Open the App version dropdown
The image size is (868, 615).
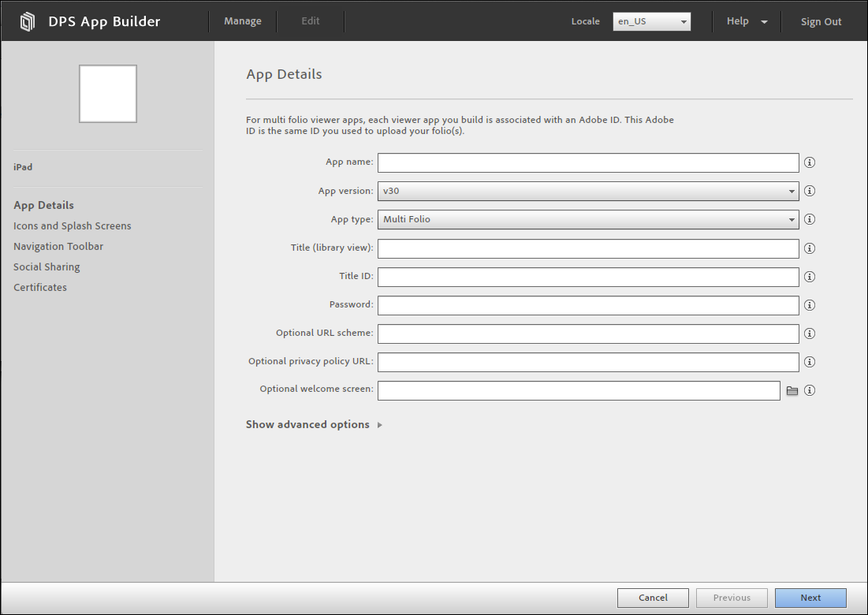pyautogui.click(x=588, y=191)
